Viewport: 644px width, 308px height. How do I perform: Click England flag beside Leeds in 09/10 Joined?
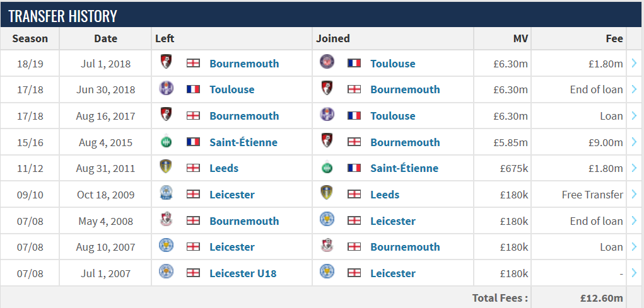pos(354,194)
